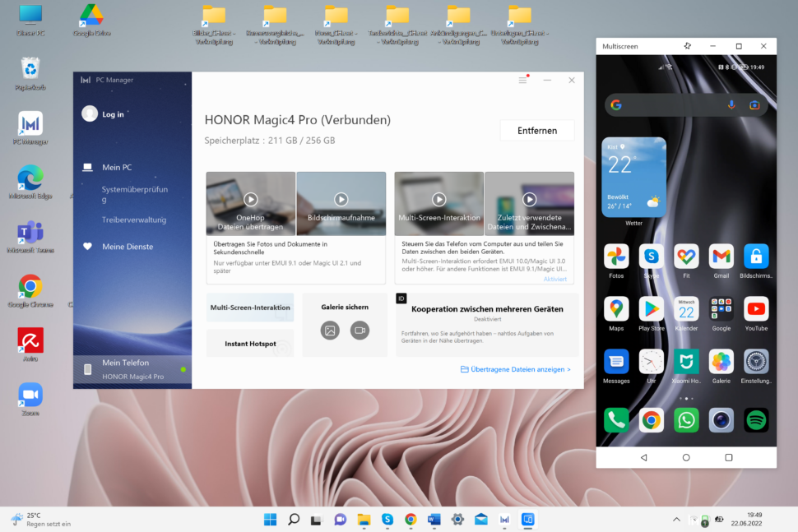Play the Multi-Screen-Interaktion video
This screenshot has width=798, height=532.
tap(438, 199)
